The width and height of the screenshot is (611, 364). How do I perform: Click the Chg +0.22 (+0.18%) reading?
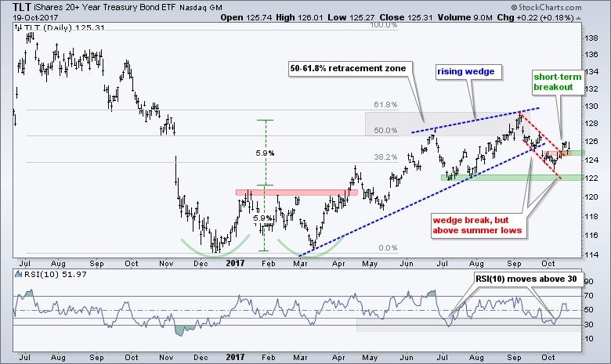tap(535, 17)
